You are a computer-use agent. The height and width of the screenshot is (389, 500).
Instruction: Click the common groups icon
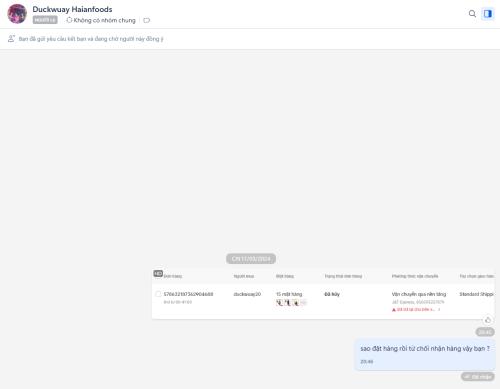pyautogui.click(x=69, y=20)
